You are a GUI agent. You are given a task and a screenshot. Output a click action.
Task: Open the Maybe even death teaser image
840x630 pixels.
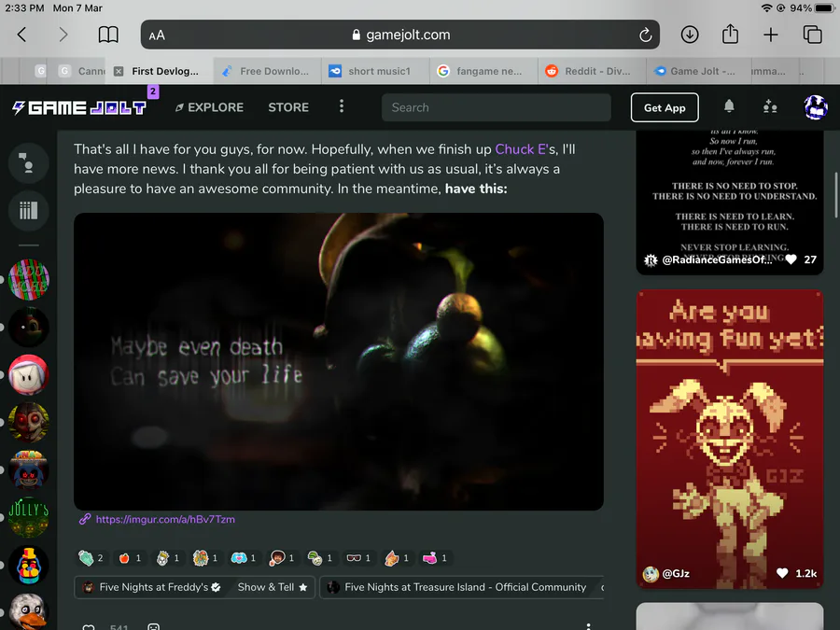coord(339,361)
